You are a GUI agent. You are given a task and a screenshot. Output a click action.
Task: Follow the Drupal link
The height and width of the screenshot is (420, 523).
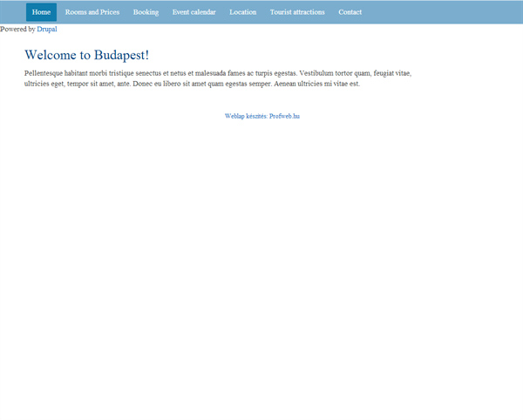pos(47,29)
